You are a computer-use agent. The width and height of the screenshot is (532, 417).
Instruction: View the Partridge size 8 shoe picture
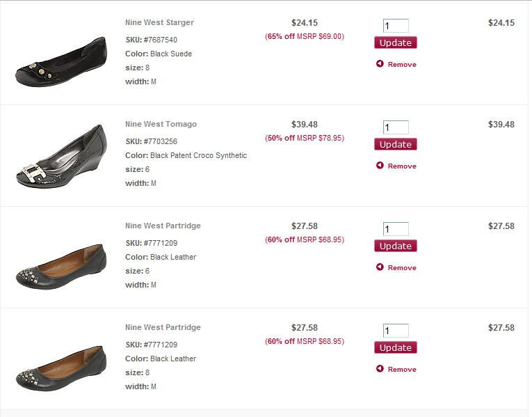coord(61,368)
